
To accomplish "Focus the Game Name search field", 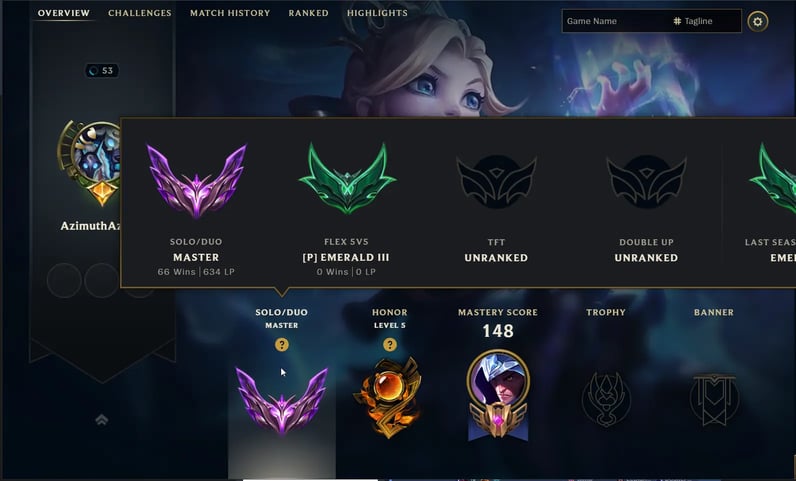I will pyautogui.click(x=616, y=21).
